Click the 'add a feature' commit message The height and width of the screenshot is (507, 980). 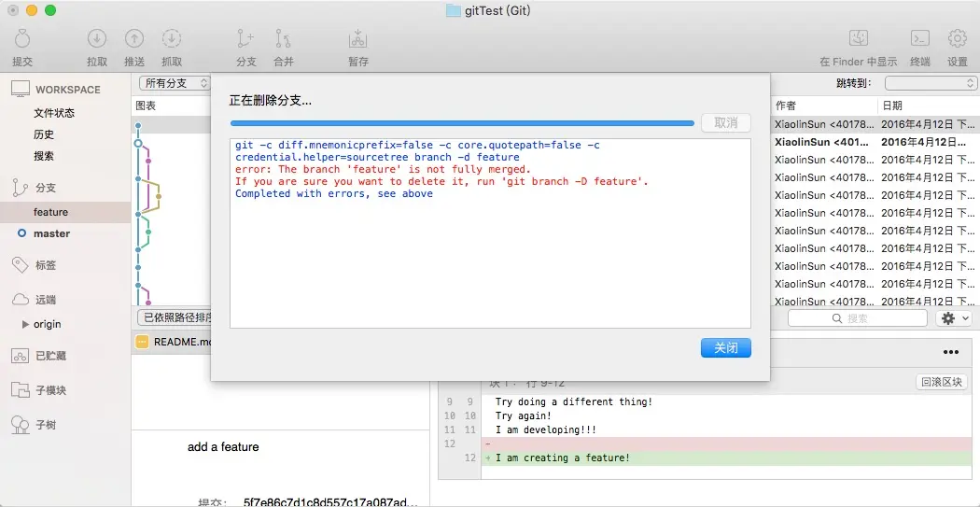(x=223, y=447)
